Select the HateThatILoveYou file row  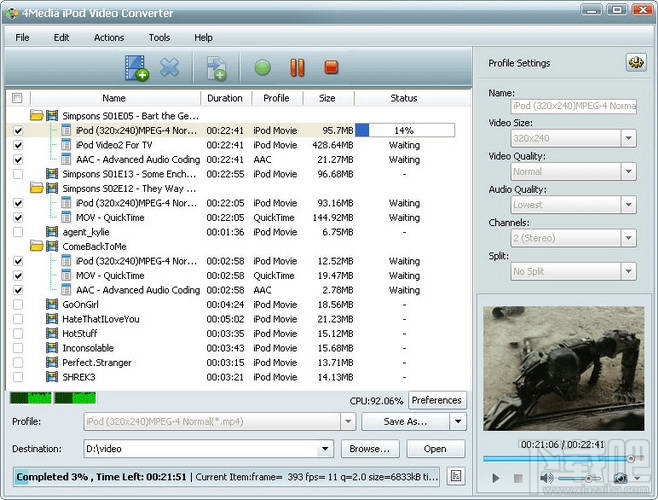[100, 319]
